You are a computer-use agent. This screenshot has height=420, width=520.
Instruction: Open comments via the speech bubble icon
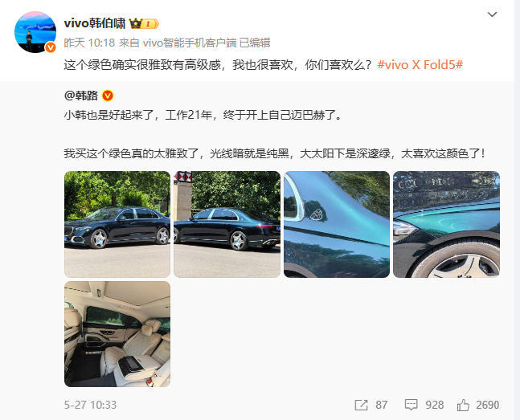click(x=411, y=405)
